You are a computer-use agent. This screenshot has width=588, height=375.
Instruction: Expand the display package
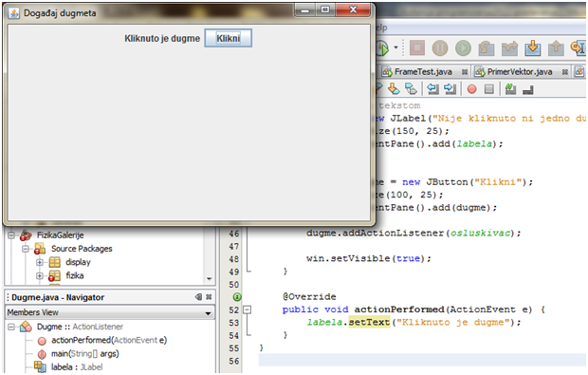[40, 262]
